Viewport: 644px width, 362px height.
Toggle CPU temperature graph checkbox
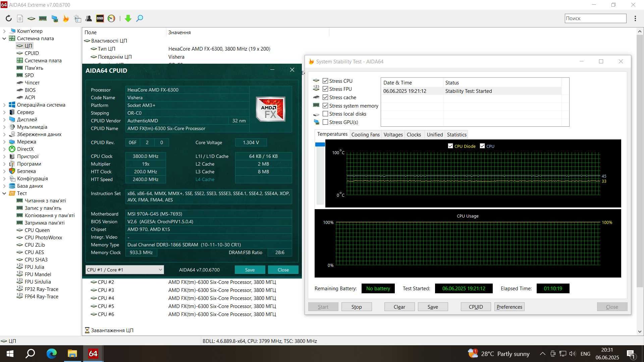coord(482,146)
